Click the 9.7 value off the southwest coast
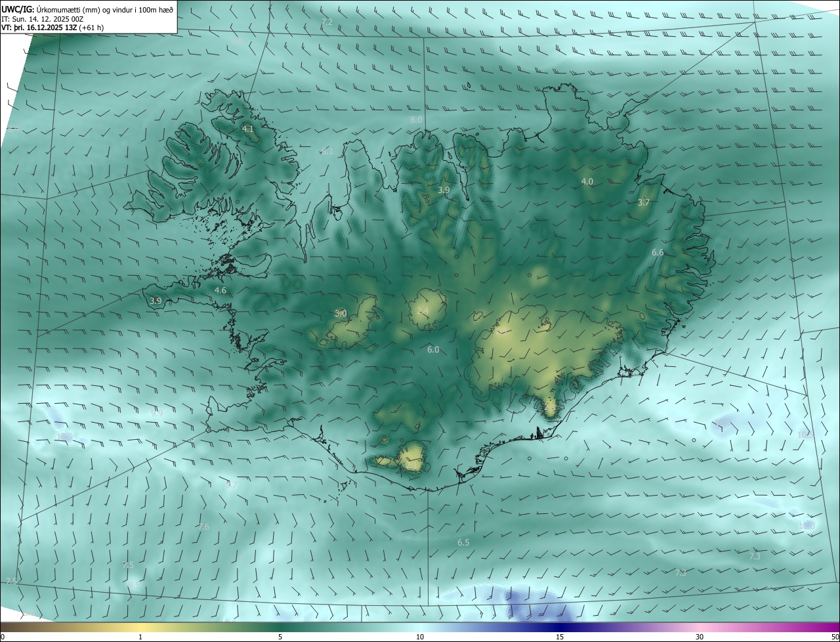 tap(232, 484)
